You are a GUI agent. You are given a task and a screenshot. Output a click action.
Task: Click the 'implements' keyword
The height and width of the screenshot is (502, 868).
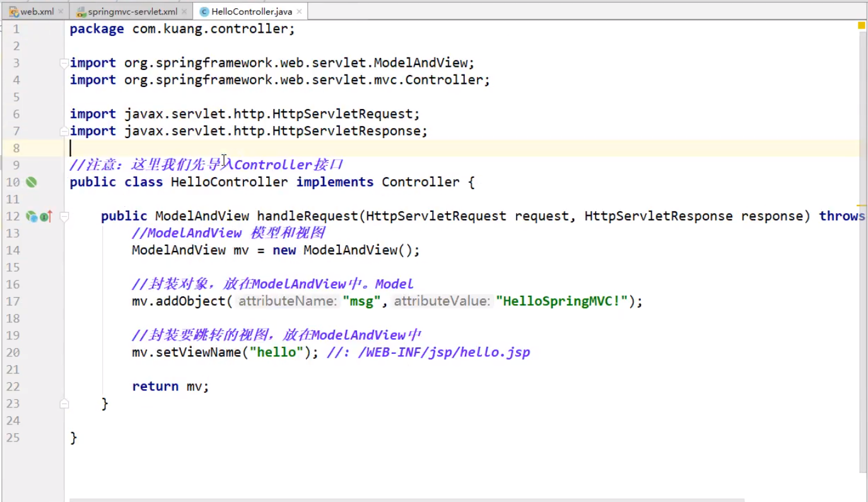click(x=335, y=182)
